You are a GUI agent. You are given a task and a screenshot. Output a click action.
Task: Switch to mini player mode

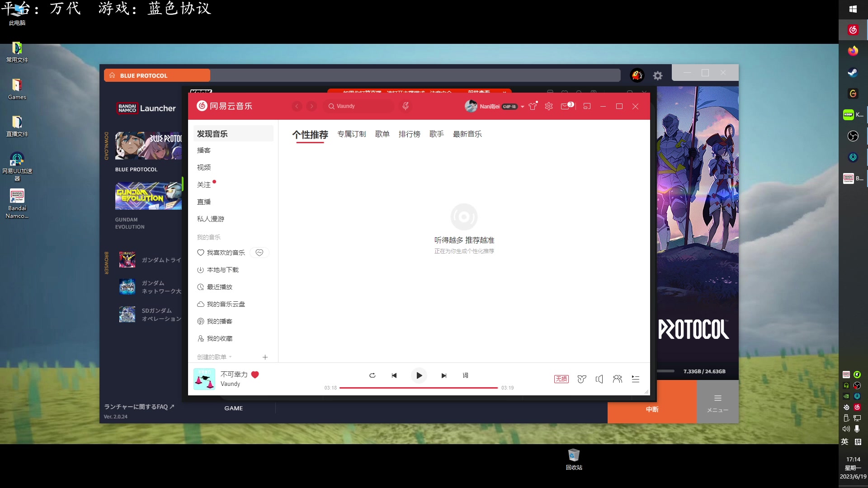coord(587,106)
